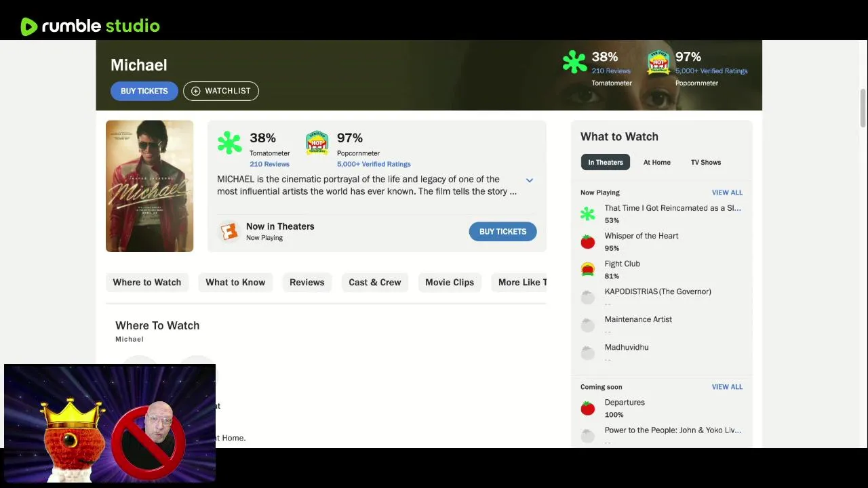Open 5,000+ Verified Ratings link in score card
The height and width of the screenshot is (488, 868).
[x=374, y=164]
